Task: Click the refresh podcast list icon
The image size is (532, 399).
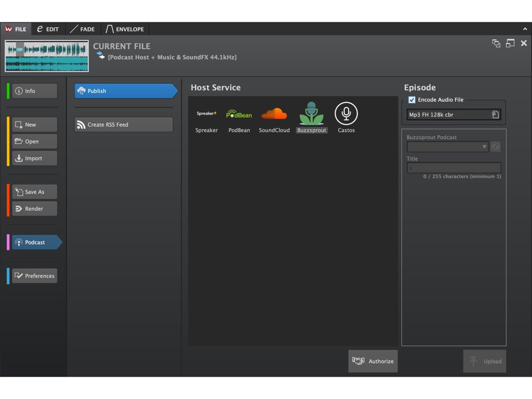Action: point(496,147)
